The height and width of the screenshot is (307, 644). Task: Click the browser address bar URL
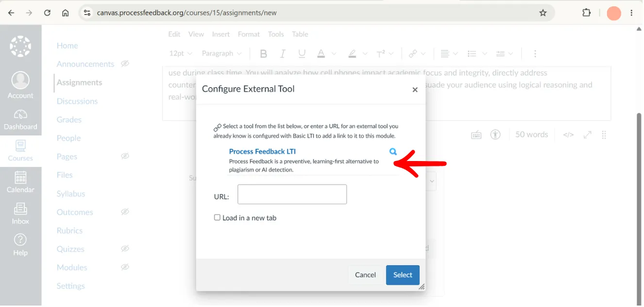click(x=186, y=13)
